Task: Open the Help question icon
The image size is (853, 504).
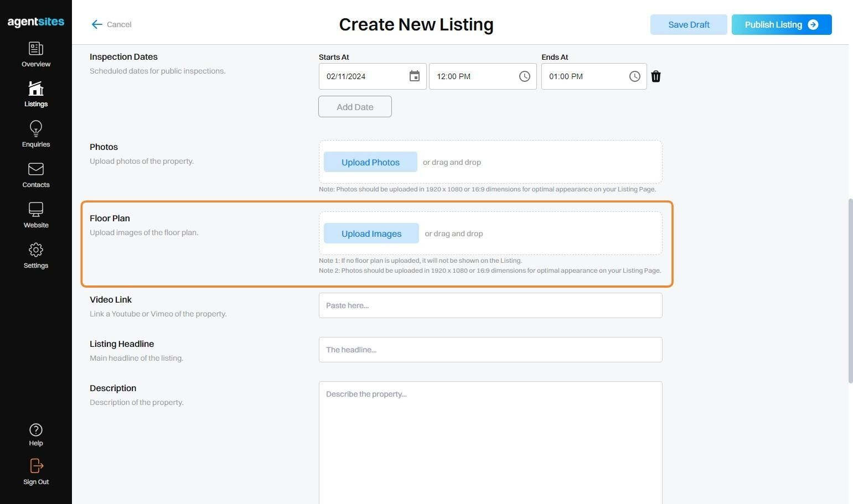Action: point(36,430)
